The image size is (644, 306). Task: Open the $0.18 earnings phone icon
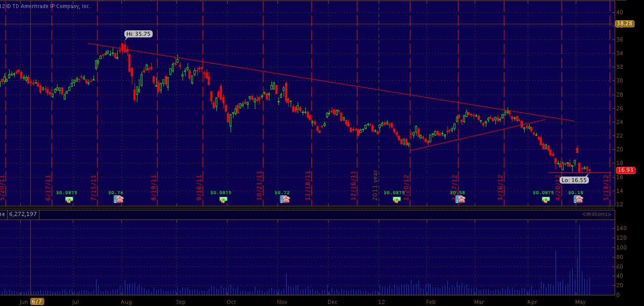pyautogui.click(x=578, y=200)
